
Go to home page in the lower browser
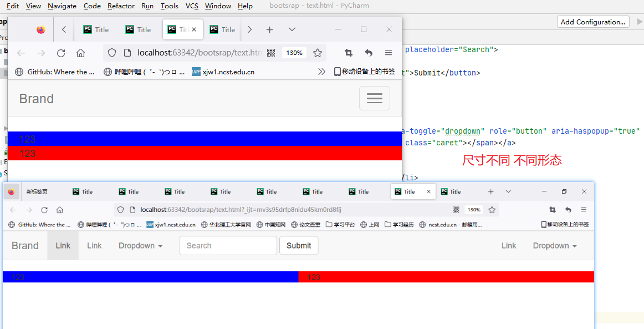pyautogui.click(x=60, y=210)
